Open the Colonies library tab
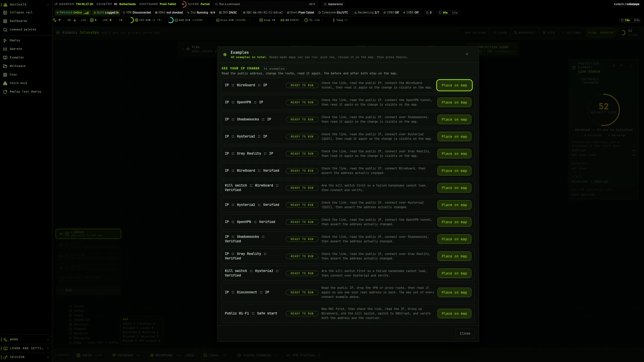Viewport: 644px width, 362px height. tap(126, 355)
